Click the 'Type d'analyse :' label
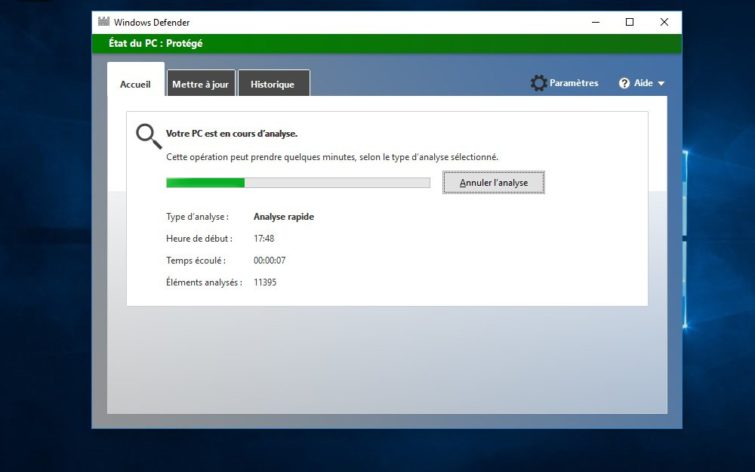The height and width of the screenshot is (472, 755). (197, 217)
